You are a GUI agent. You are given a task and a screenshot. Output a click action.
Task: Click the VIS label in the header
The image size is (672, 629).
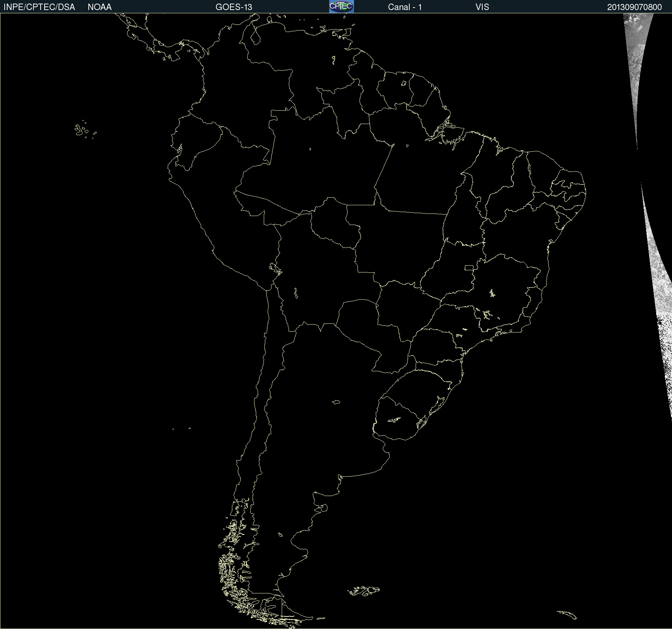pyautogui.click(x=482, y=7)
